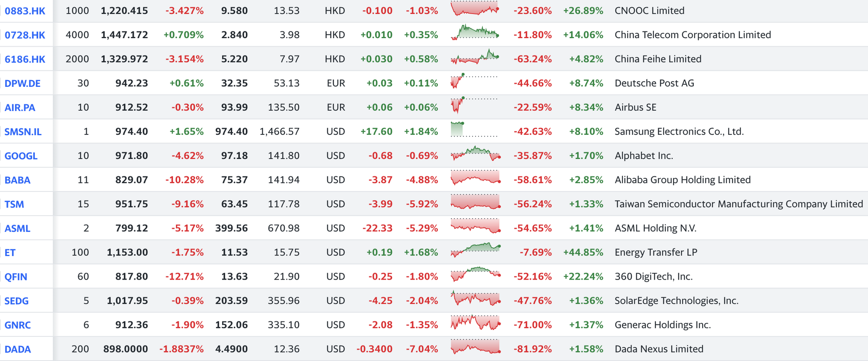Image resolution: width=868 pixels, height=361 pixels.
Task: Open the ET ticker link
Action: pyautogui.click(x=10, y=253)
